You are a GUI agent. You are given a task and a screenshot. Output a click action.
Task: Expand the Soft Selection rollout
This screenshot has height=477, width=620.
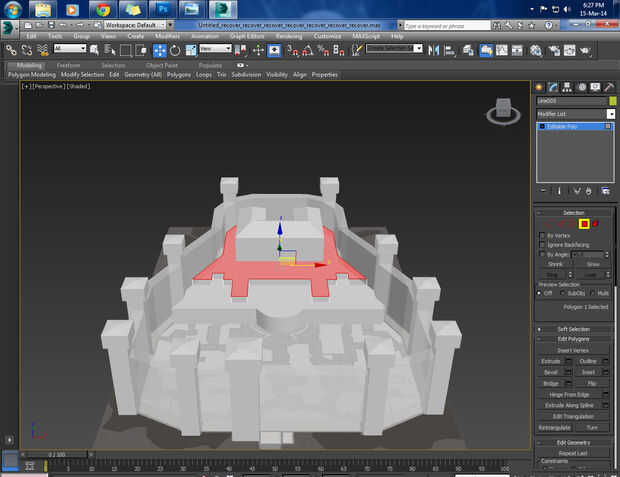pos(574,329)
